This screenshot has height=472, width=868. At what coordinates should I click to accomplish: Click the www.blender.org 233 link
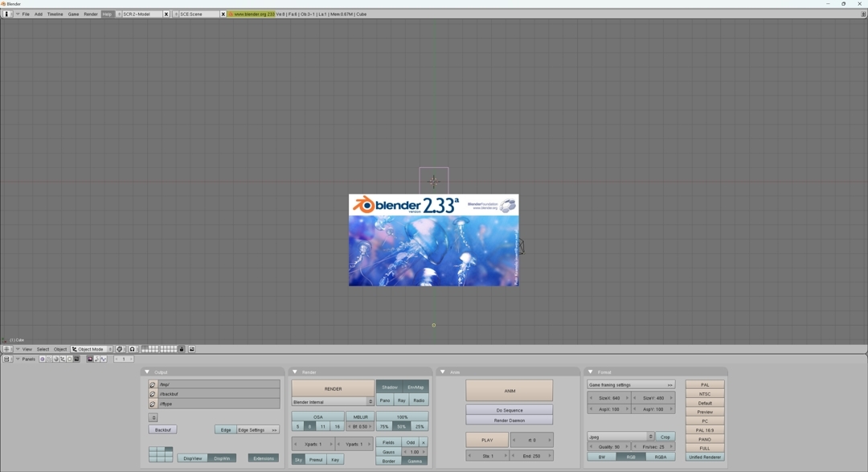coord(252,14)
